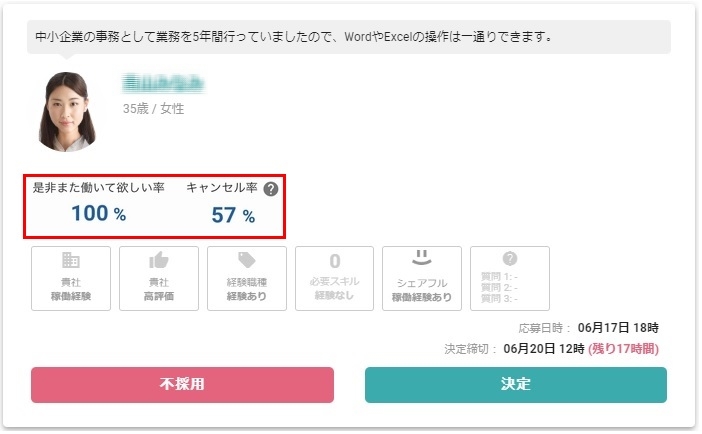Click the 残り17時間 deadline remaining text
Screen dimensions: 702x434
(624, 348)
